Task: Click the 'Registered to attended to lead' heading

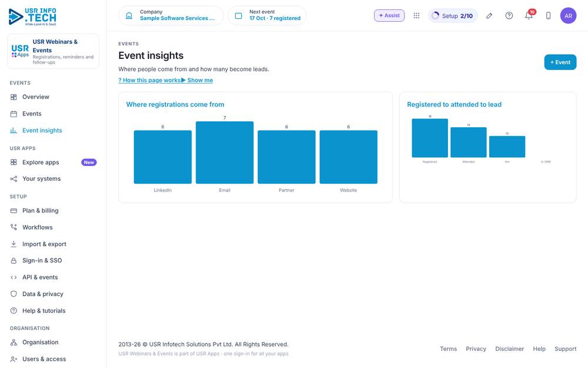Action: coord(454,104)
